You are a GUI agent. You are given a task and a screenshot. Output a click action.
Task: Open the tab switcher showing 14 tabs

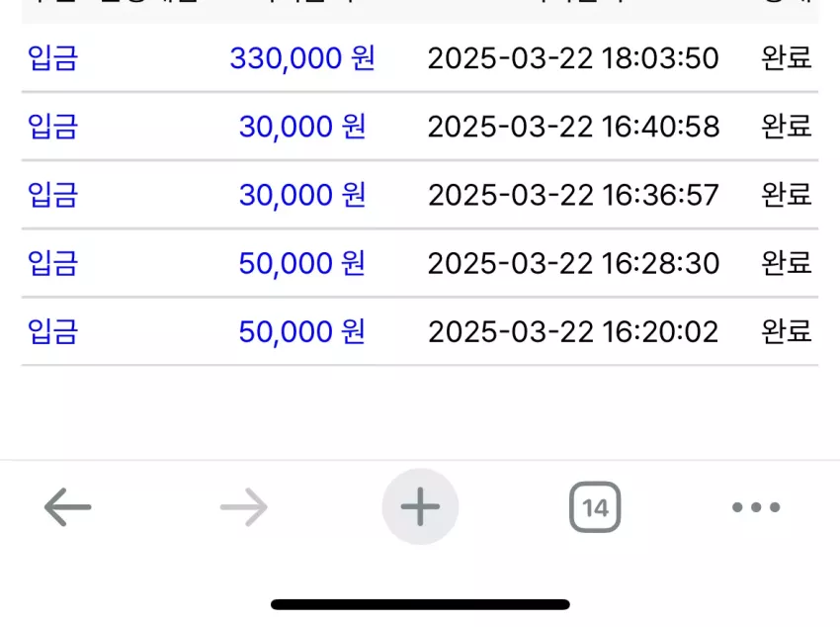(x=595, y=507)
